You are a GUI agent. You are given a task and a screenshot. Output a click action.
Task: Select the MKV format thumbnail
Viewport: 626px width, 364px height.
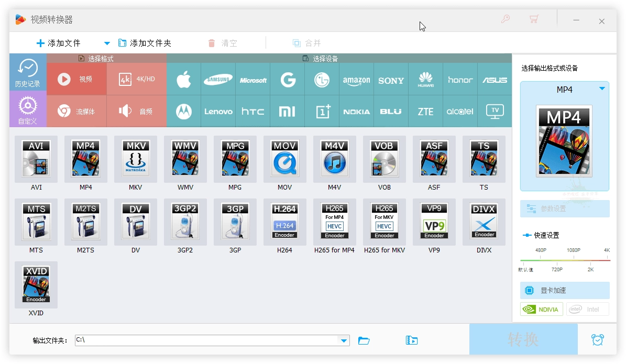point(135,160)
